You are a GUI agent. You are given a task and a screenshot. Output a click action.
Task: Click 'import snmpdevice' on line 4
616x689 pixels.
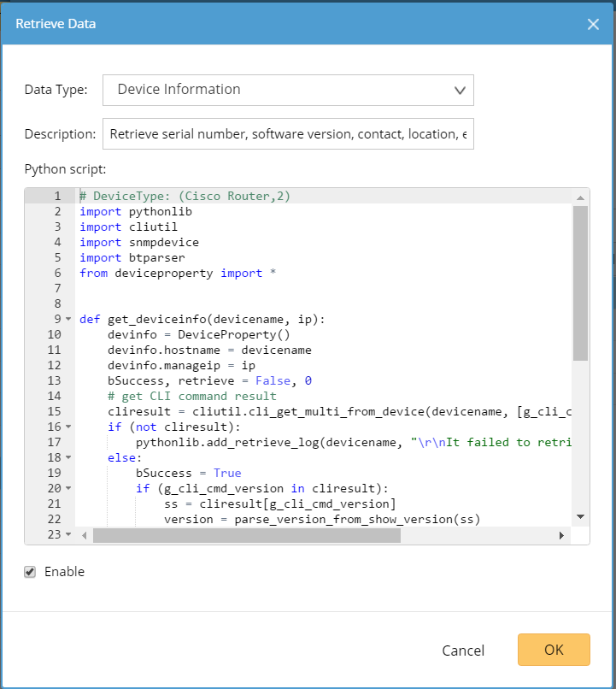[139, 242]
